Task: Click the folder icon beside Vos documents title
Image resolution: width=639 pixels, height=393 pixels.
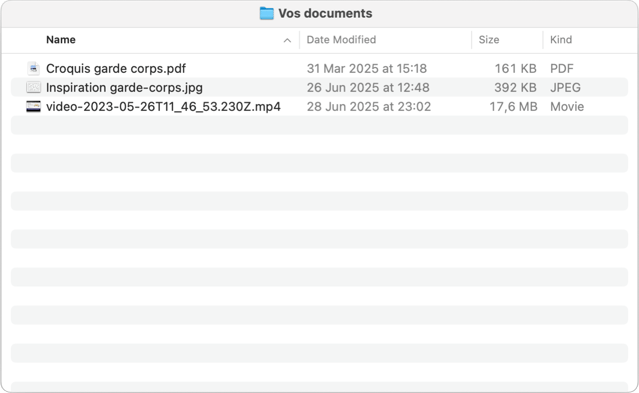Action: tap(267, 13)
